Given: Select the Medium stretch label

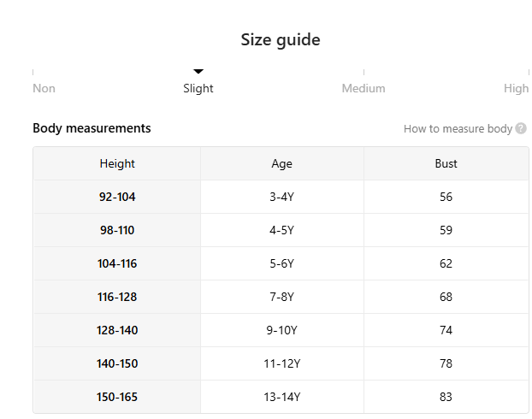Looking at the screenshot, I should (364, 89).
